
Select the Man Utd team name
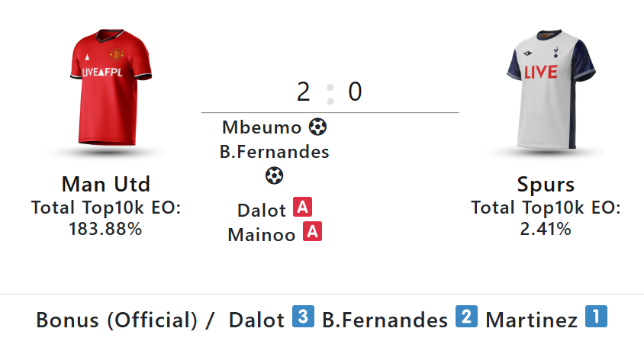coord(105,185)
